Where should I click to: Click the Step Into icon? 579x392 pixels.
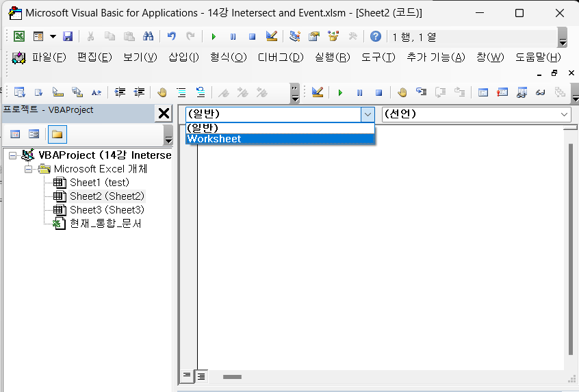click(422, 92)
